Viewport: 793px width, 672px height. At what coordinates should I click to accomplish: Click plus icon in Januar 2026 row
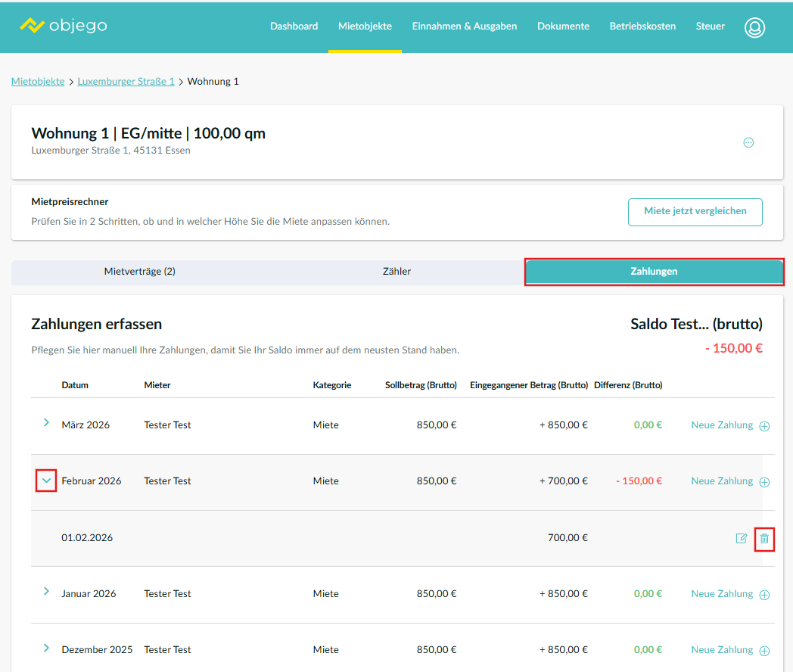click(x=764, y=595)
